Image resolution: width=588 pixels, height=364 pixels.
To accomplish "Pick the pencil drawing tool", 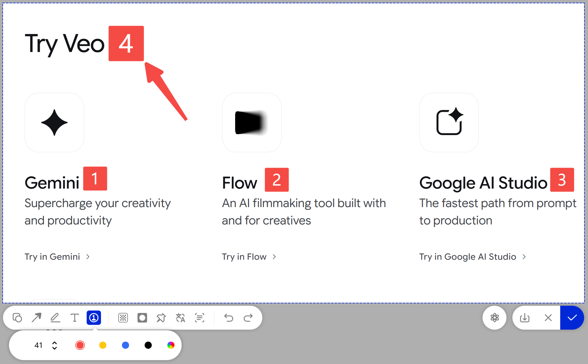I will coord(56,318).
